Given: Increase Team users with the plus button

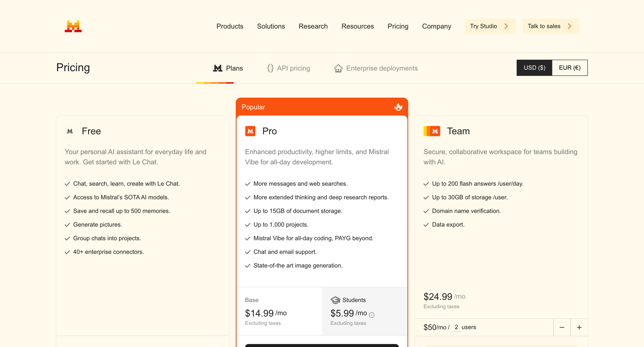Looking at the screenshot, I should click(579, 327).
